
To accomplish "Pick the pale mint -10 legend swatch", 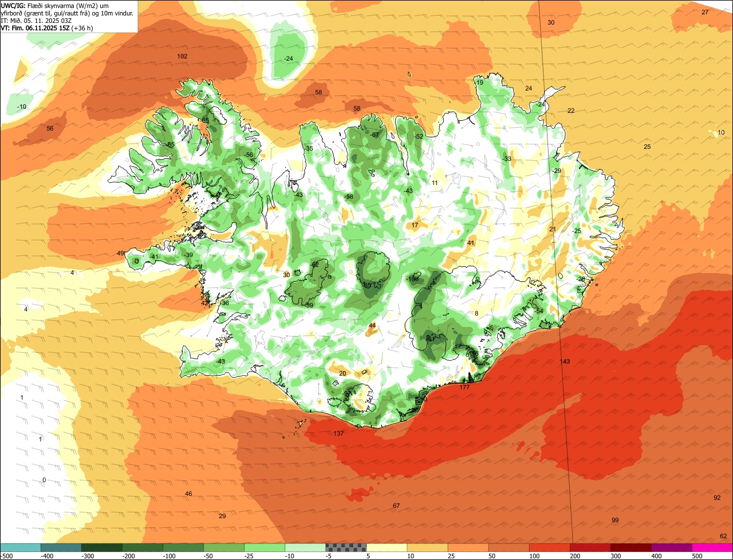I will (x=305, y=547).
